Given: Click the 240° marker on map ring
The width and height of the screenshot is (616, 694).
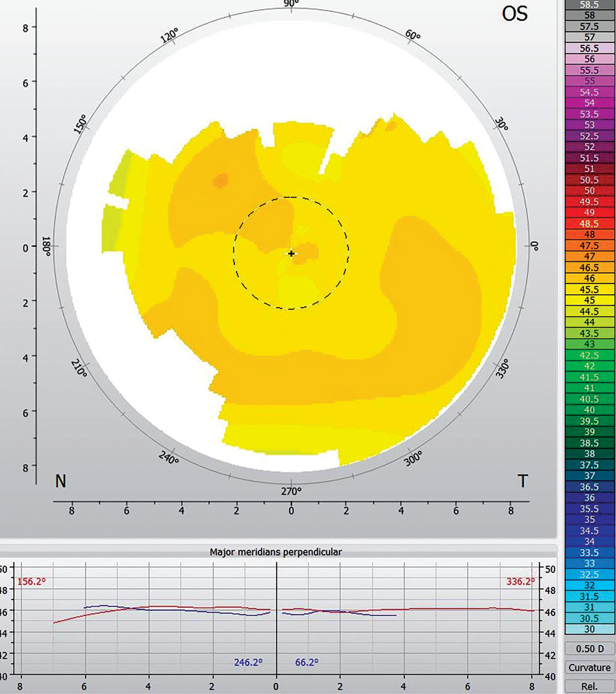Looking at the screenshot, I should coord(169,458).
